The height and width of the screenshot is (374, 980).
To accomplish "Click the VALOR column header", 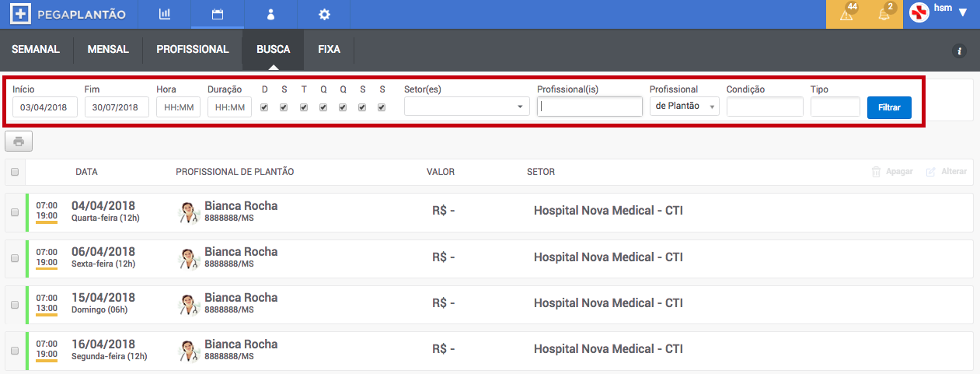I will click(441, 172).
